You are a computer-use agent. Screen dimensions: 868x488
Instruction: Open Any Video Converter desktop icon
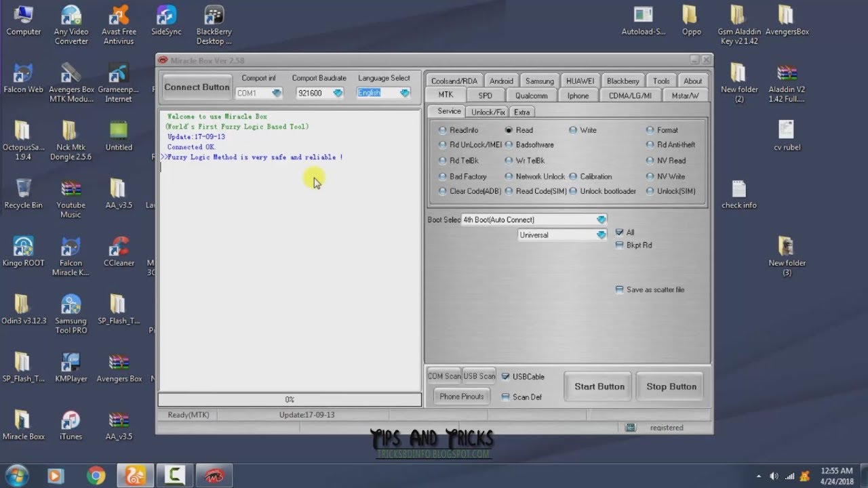71,25
